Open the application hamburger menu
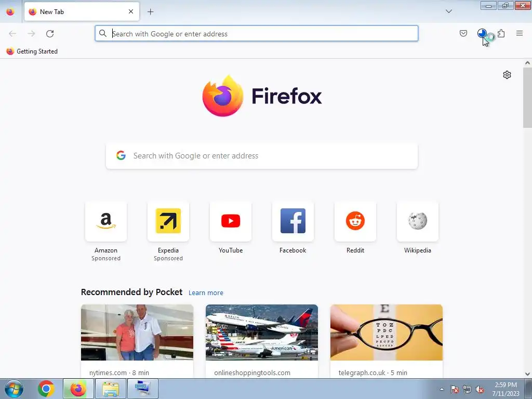 coord(520,33)
